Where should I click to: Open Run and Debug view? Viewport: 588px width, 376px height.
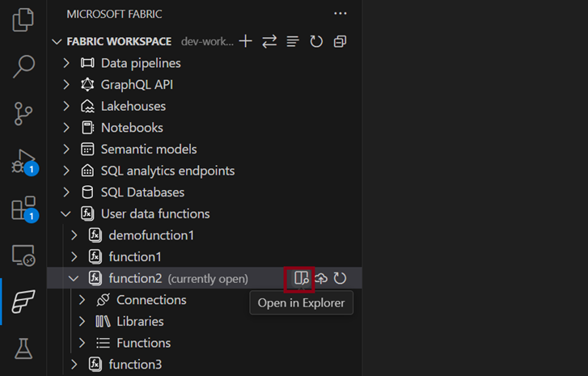click(x=23, y=161)
